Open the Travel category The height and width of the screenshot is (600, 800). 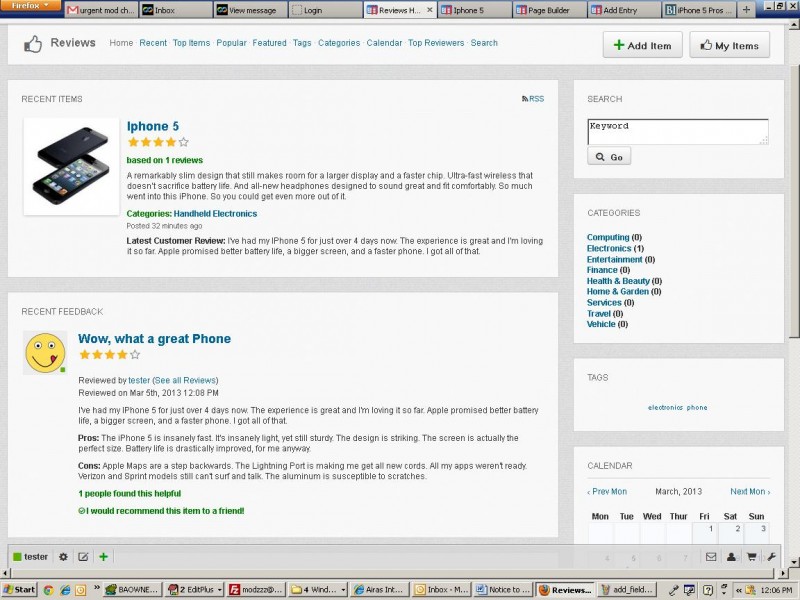598,314
